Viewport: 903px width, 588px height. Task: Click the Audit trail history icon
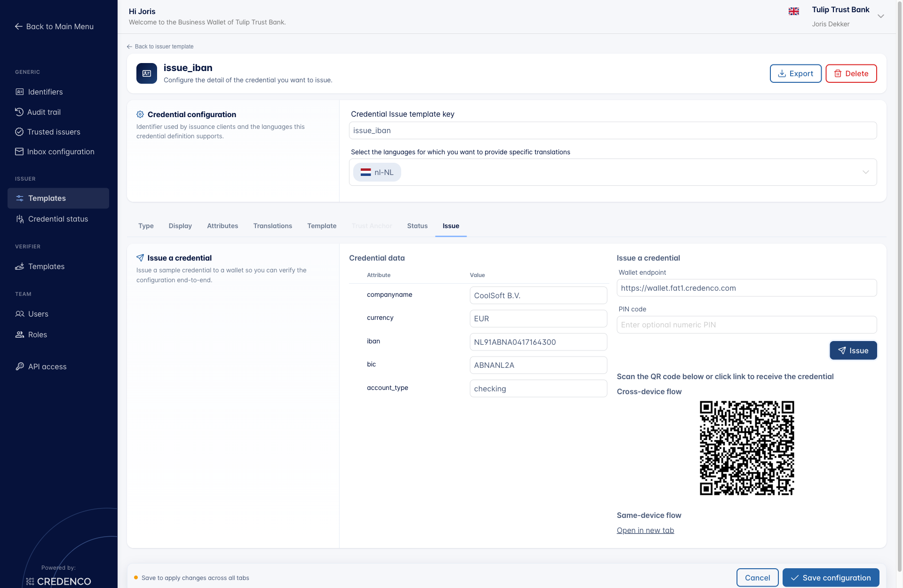(x=19, y=112)
